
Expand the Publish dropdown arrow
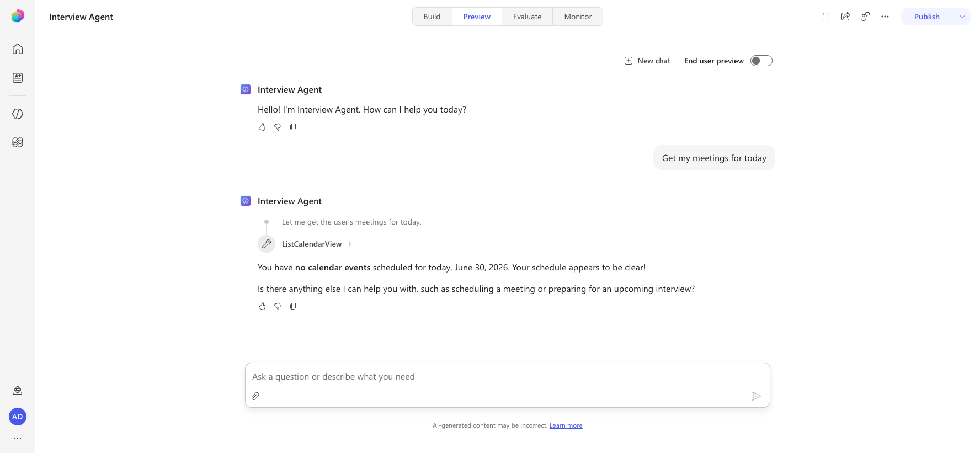[x=962, y=17]
